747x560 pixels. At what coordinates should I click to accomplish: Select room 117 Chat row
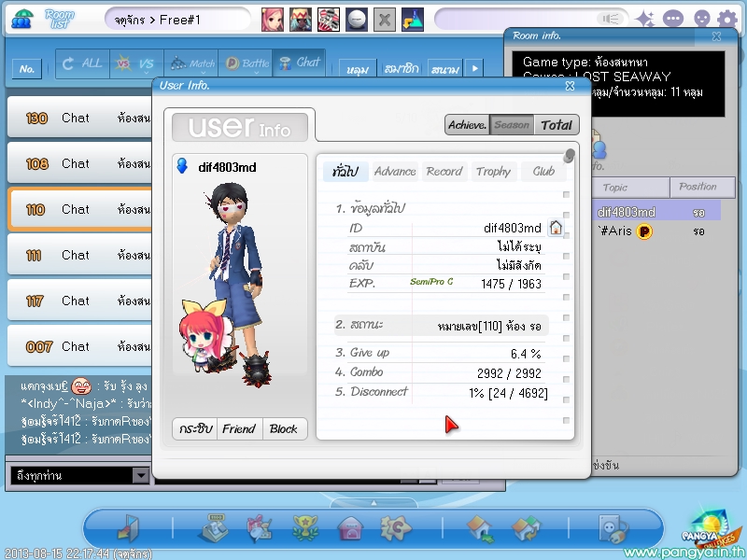(x=81, y=301)
